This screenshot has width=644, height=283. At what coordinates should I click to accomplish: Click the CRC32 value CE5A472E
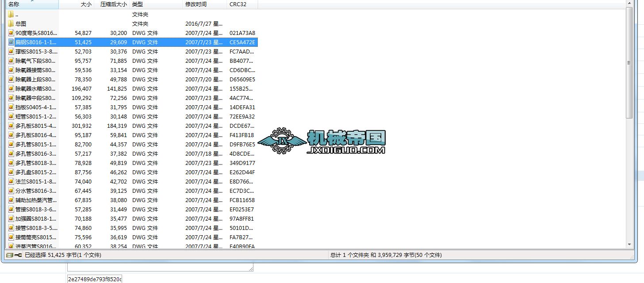coord(242,42)
